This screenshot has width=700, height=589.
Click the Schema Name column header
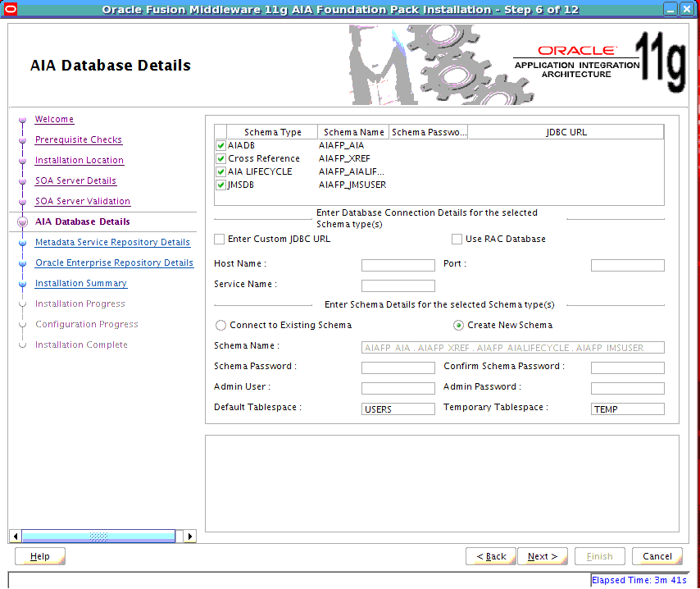pyautogui.click(x=353, y=132)
